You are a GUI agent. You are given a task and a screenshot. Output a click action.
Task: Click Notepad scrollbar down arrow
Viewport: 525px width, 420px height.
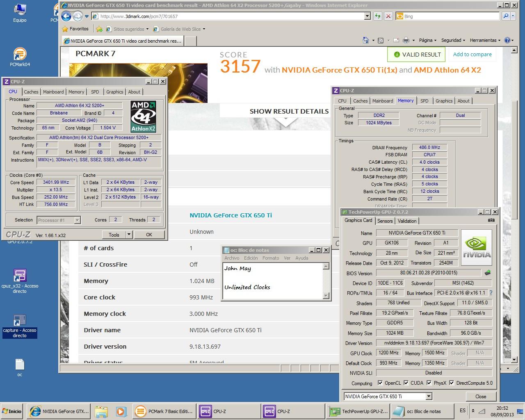pos(326,296)
